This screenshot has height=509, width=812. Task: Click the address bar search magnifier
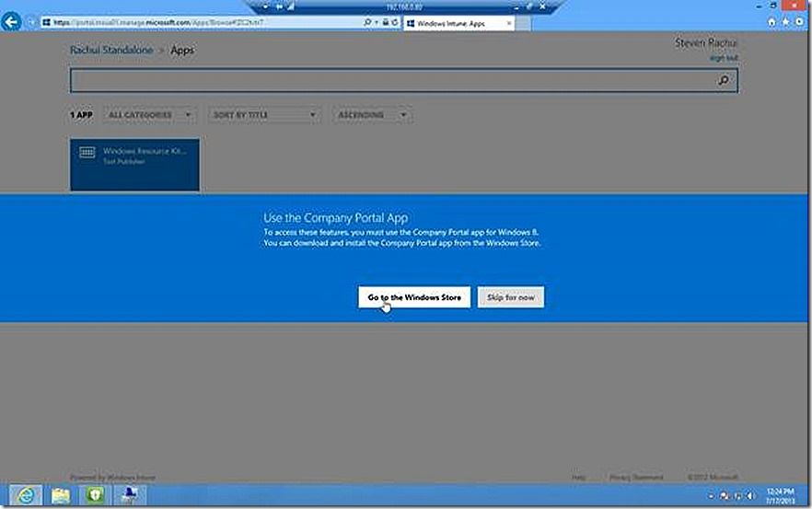(x=366, y=22)
